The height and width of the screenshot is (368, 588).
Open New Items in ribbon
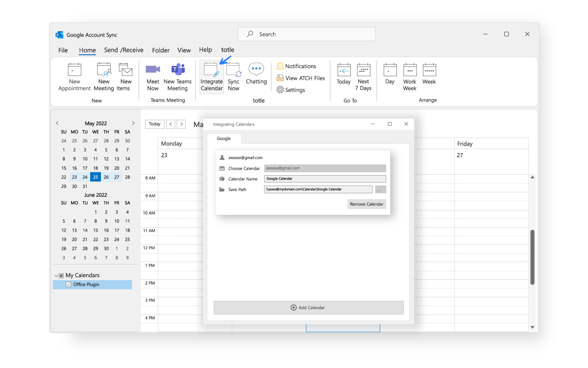coord(125,77)
